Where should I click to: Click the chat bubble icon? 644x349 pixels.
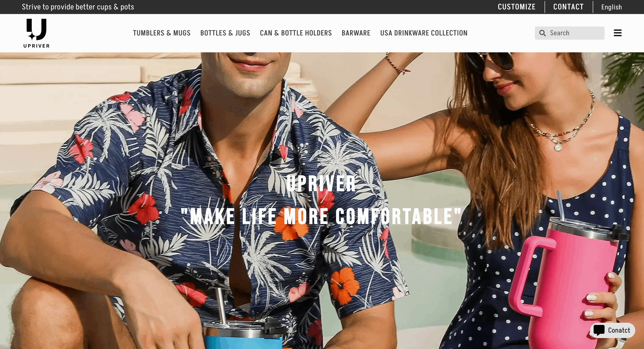[599, 330]
